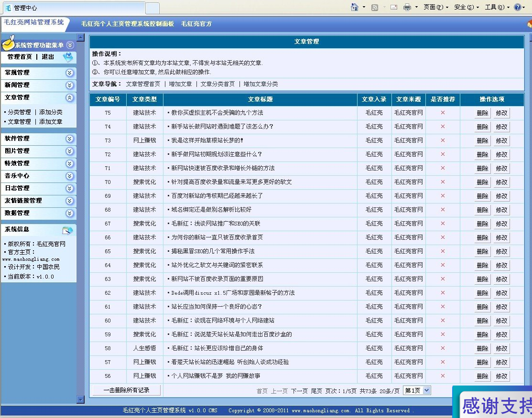Open 分类管理 in sidebar

click(19, 112)
